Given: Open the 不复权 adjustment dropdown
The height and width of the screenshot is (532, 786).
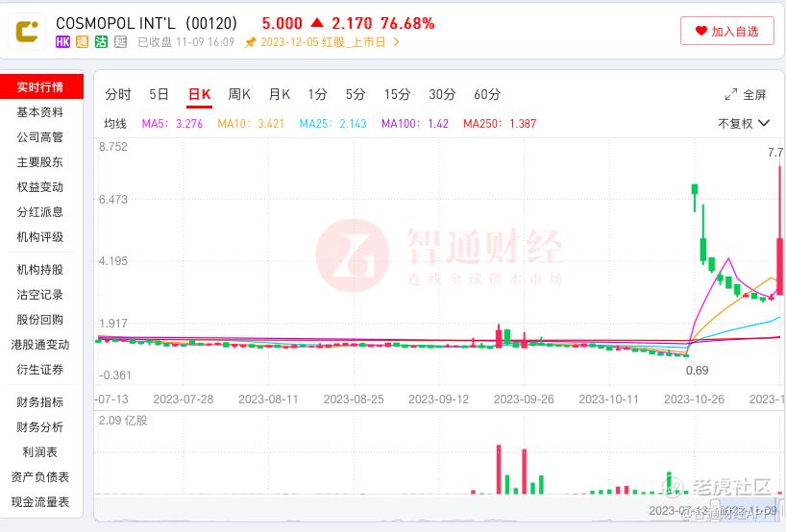Looking at the screenshot, I should click(x=744, y=123).
